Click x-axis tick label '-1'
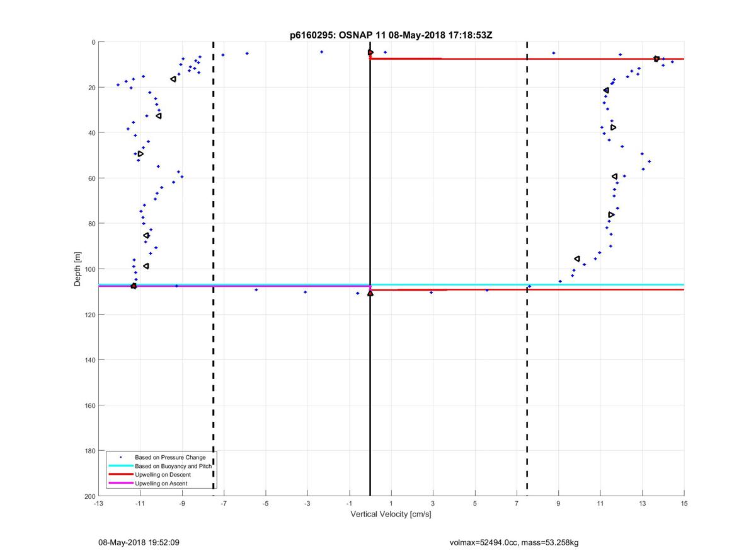Viewport: 756px width, 558px height. (x=349, y=504)
